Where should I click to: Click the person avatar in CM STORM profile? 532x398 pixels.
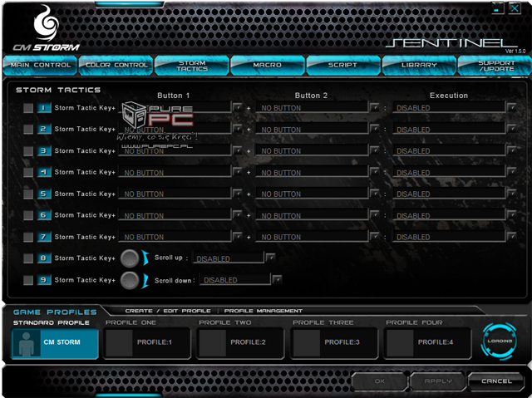click(x=26, y=343)
